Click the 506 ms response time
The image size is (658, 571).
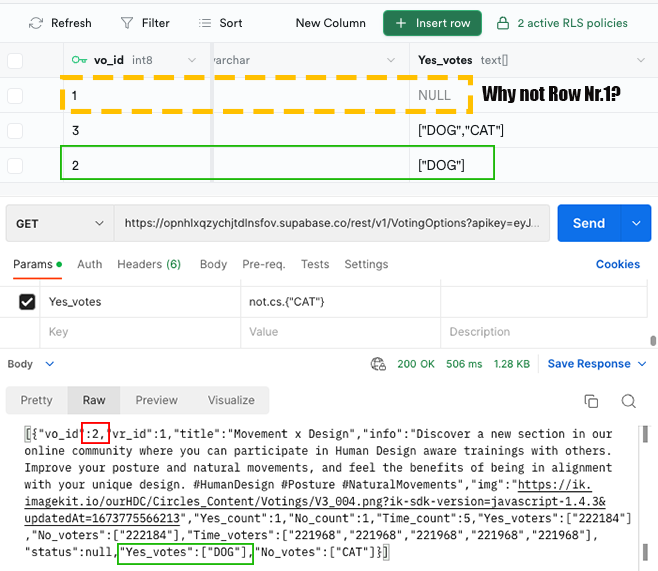tap(464, 364)
